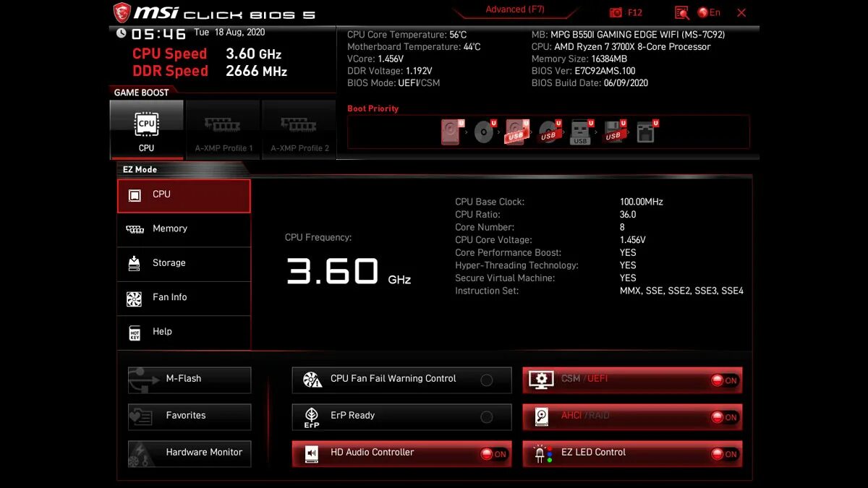Select the USB CD/DVD boot device icon
Image resolution: width=868 pixels, height=488 pixels.
tap(550, 132)
